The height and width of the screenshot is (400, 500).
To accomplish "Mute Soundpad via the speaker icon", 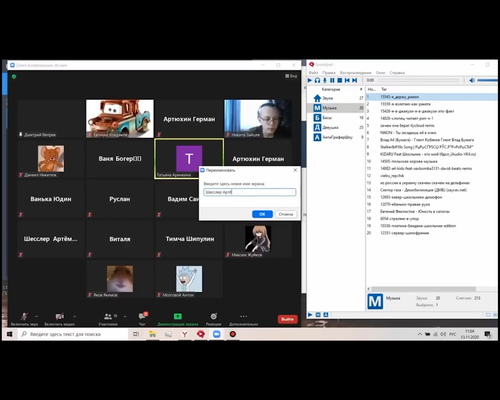I will pos(472,80).
